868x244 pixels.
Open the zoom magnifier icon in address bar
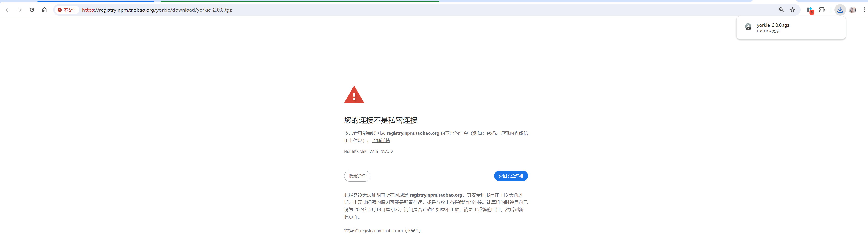(781, 10)
